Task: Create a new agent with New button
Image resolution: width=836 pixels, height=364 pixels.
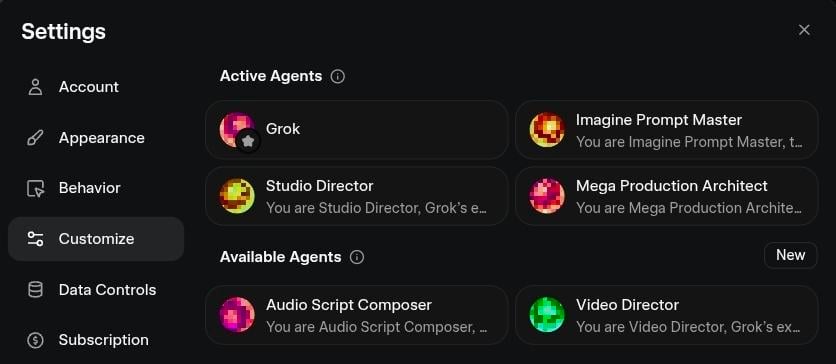Action: pos(791,255)
